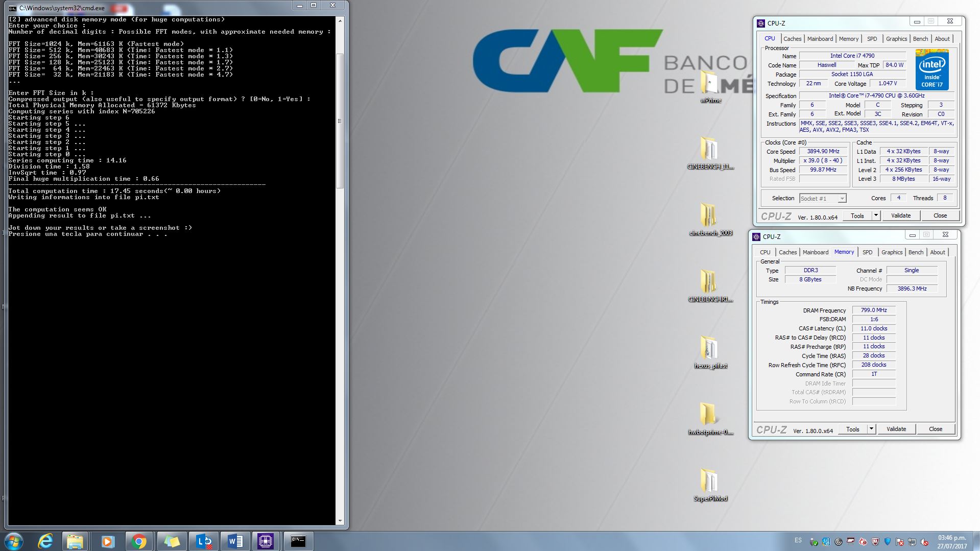The height and width of the screenshot is (551, 980).
Task: Select the SuperPiMod desktop folder
Action: pyautogui.click(x=710, y=485)
